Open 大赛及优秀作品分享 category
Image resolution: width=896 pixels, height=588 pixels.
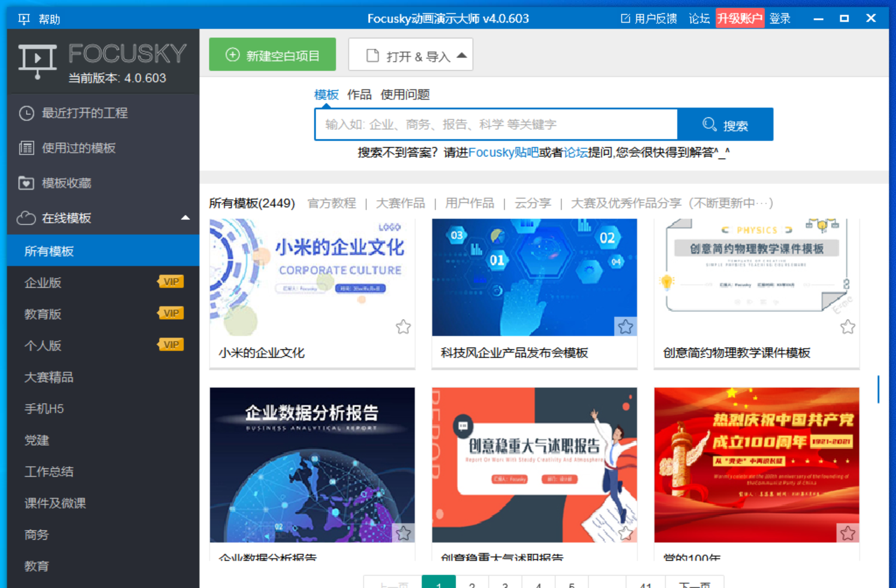pos(672,203)
